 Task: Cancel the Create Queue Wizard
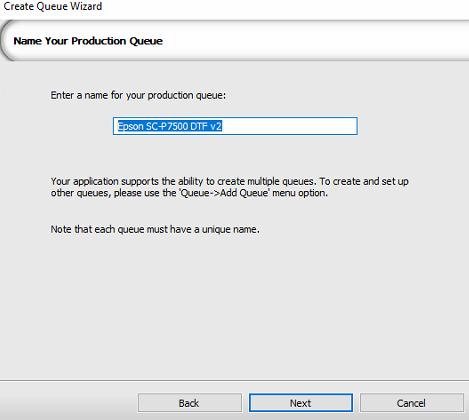click(411, 403)
